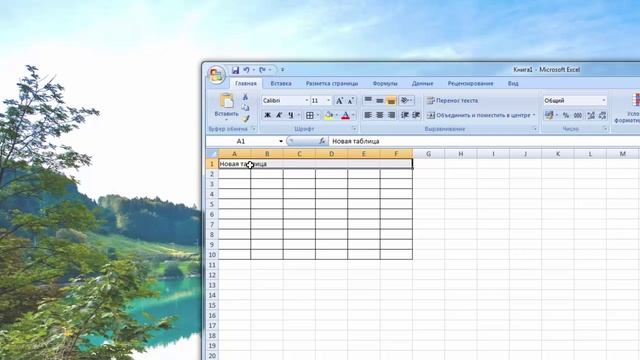Image resolution: width=640 pixels, height=360 pixels.
Task: Open the round Office button menu
Action: [x=216, y=75]
